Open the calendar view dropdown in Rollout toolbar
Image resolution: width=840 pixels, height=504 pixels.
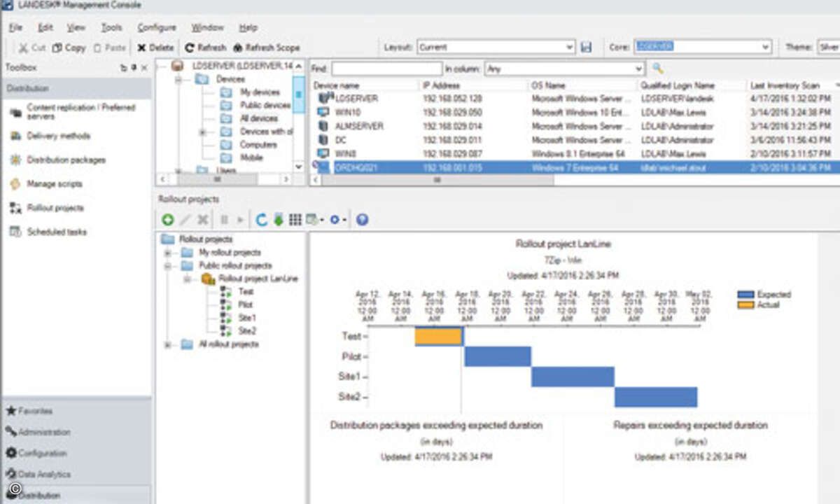[314, 220]
